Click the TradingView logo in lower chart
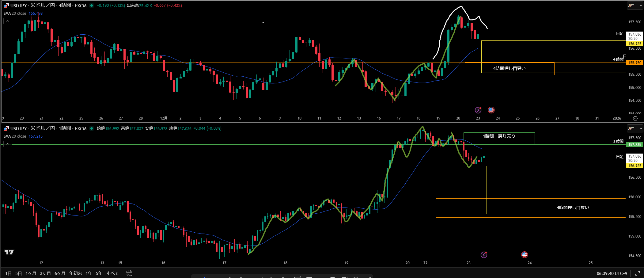This screenshot has height=278, width=644. click(9, 252)
